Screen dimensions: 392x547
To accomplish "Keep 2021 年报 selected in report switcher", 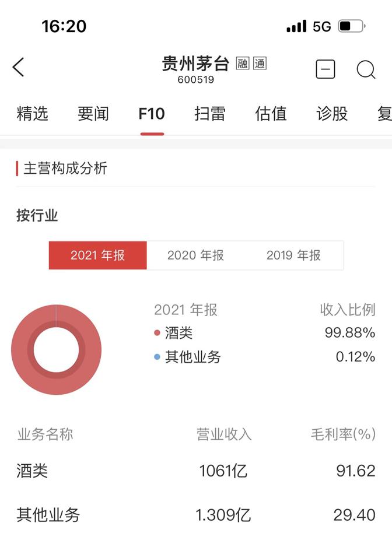I will tap(97, 255).
